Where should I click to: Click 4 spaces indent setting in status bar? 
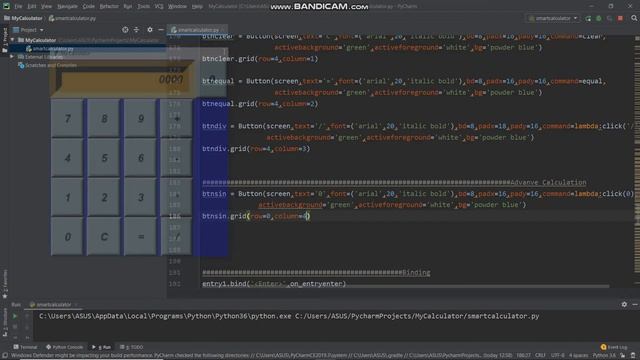(x=579, y=356)
